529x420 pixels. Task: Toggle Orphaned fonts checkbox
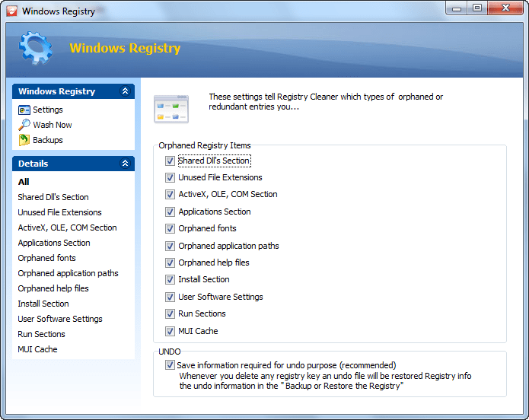(170, 229)
